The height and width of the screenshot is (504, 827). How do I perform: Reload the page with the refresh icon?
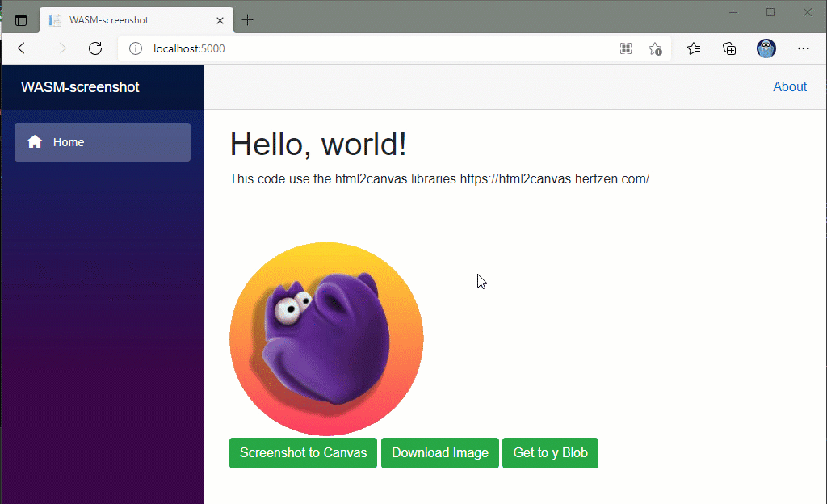[x=95, y=48]
